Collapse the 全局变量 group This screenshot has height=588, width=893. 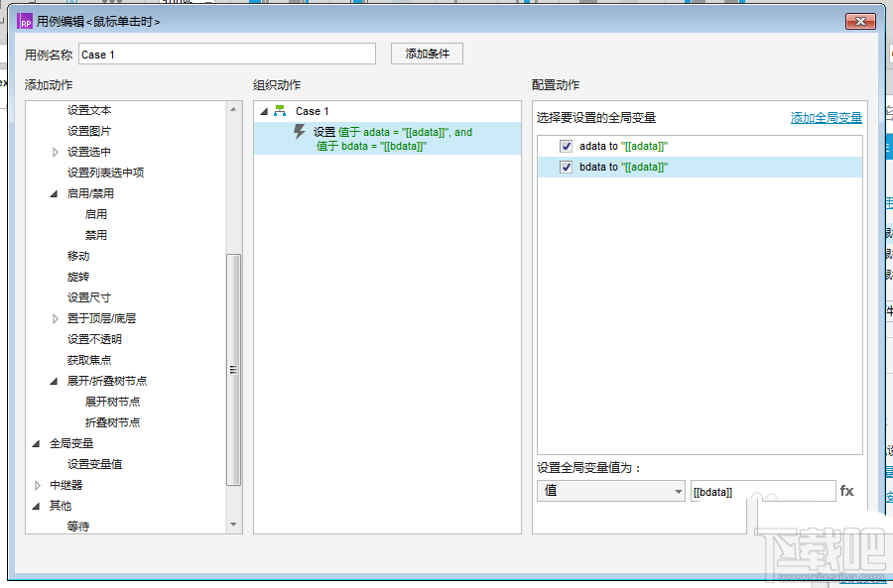(x=37, y=443)
